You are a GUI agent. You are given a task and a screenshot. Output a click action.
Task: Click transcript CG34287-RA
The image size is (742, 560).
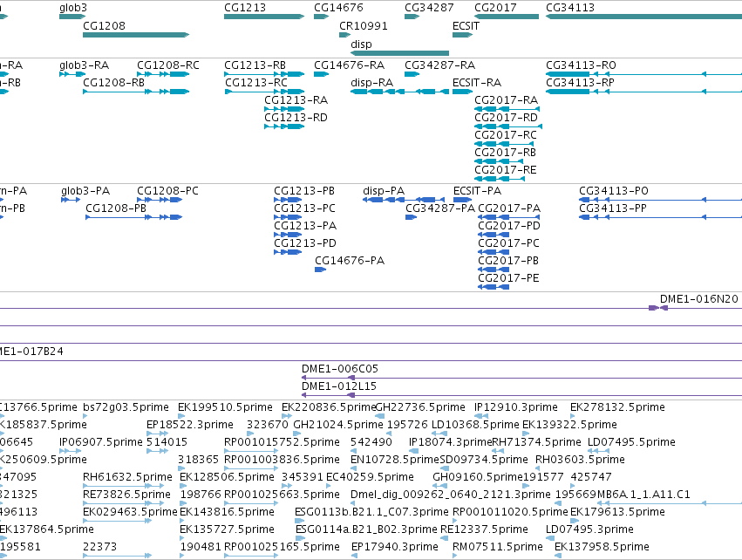click(439, 65)
